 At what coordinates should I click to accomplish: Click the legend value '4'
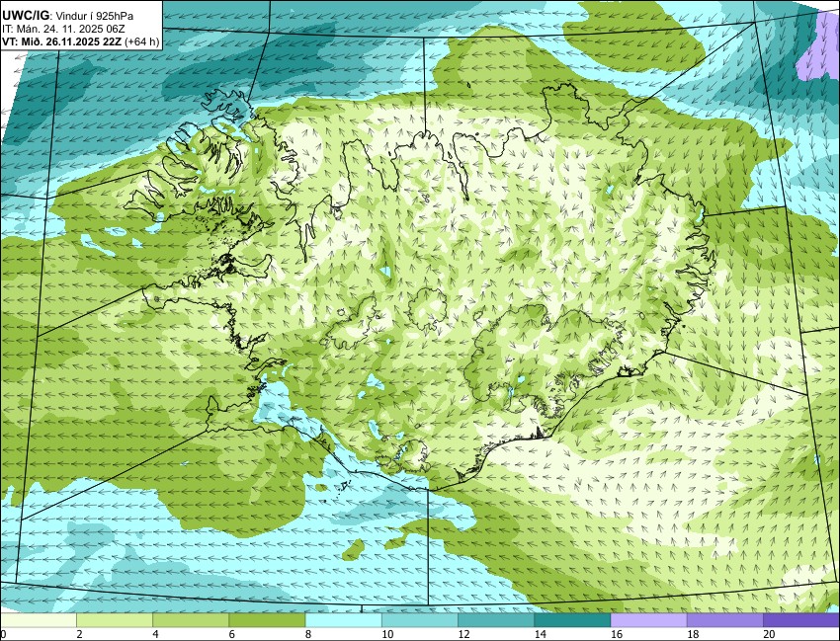tap(155, 634)
